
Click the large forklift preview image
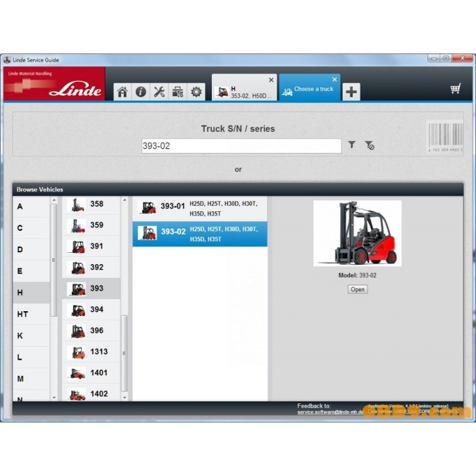click(x=358, y=233)
